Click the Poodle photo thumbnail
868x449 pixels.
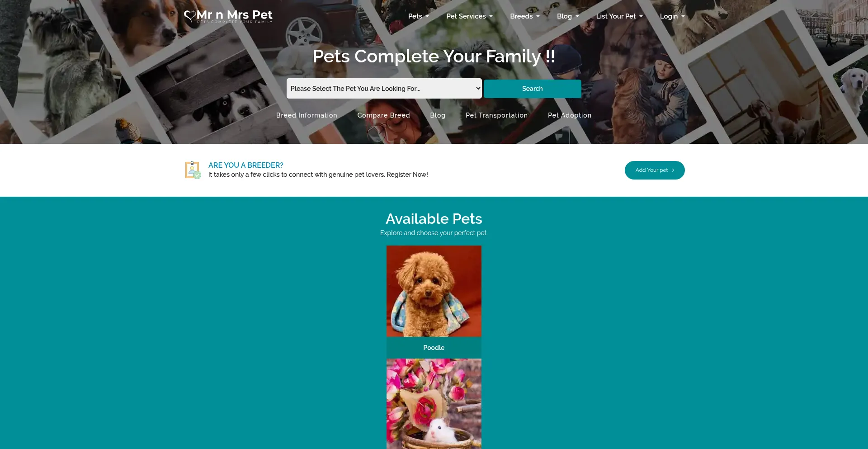pos(434,291)
